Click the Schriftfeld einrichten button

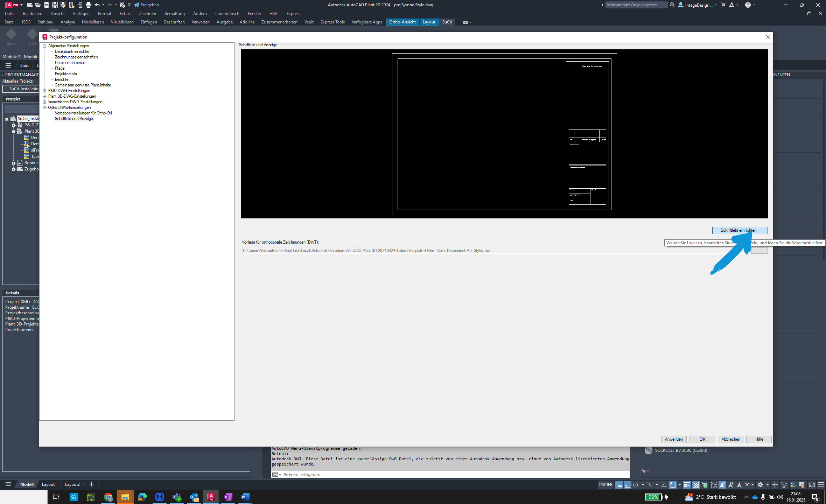[739, 230]
